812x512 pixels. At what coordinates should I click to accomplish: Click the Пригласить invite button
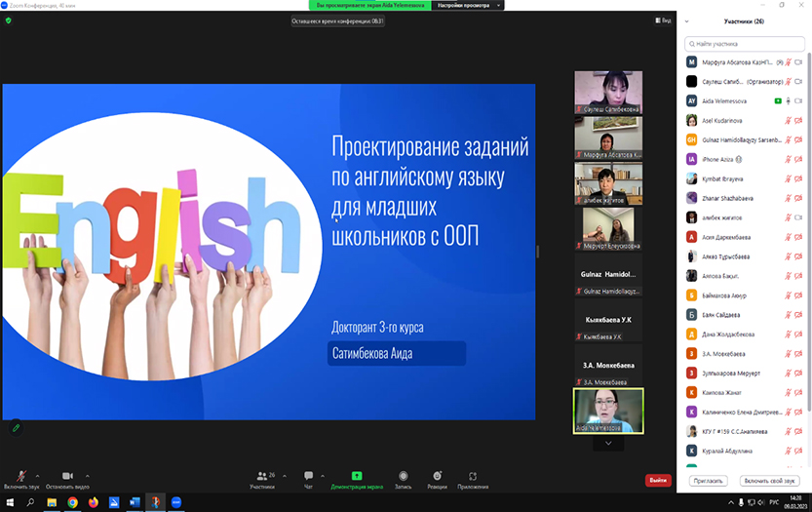point(708,481)
